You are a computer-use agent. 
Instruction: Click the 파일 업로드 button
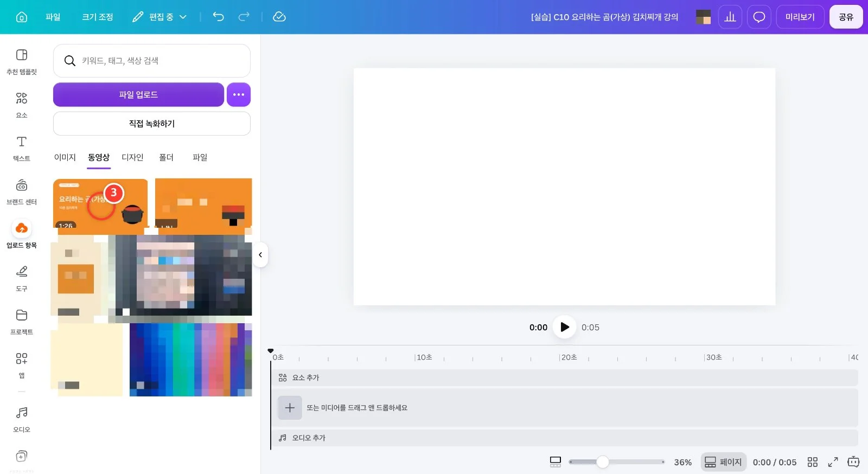click(x=138, y=94)
